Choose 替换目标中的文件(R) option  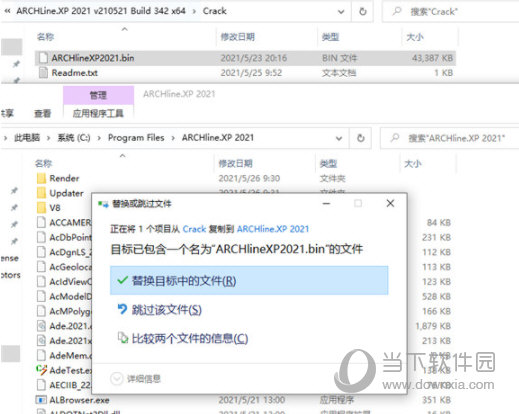[249, 280]
